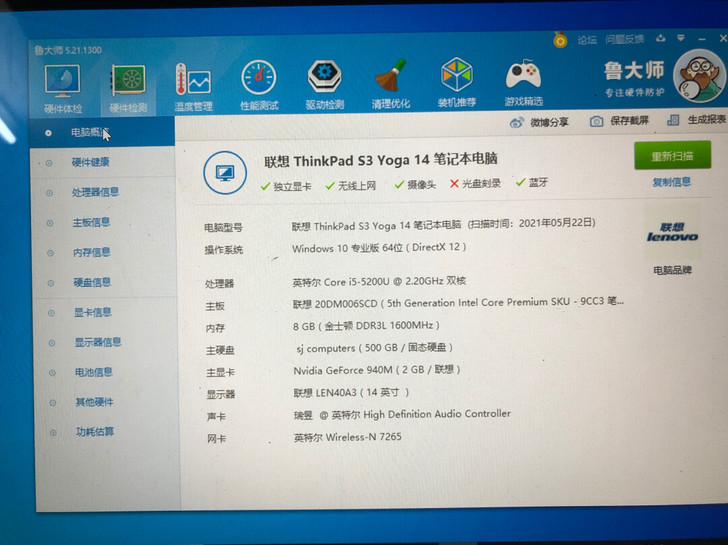Viewport: 728px width, 545px height.
Task: Click the 微博分享 Weibo share icon
Action: point(516,123)
